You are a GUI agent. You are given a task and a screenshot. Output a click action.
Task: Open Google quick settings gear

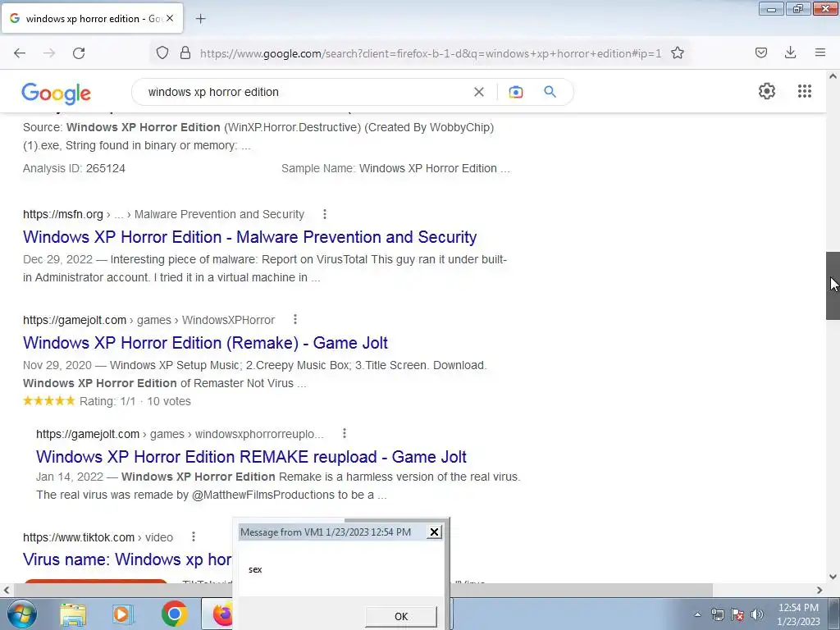click(767, 91)
